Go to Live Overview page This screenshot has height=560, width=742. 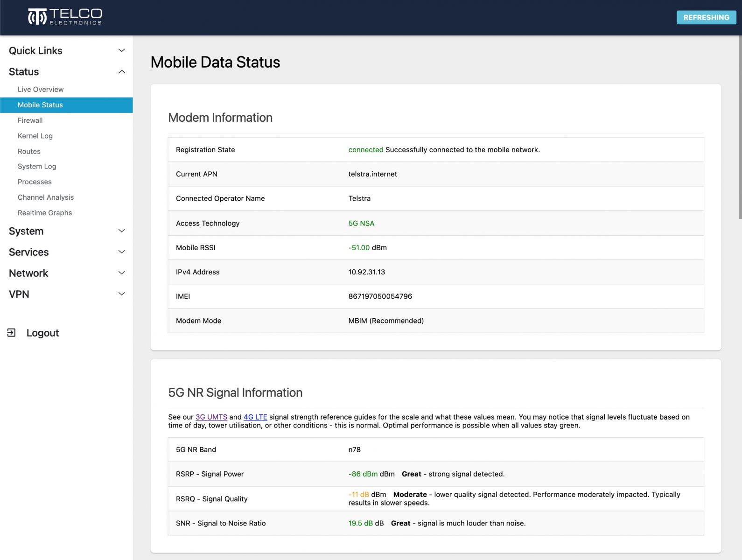click(x=41, y=89)
